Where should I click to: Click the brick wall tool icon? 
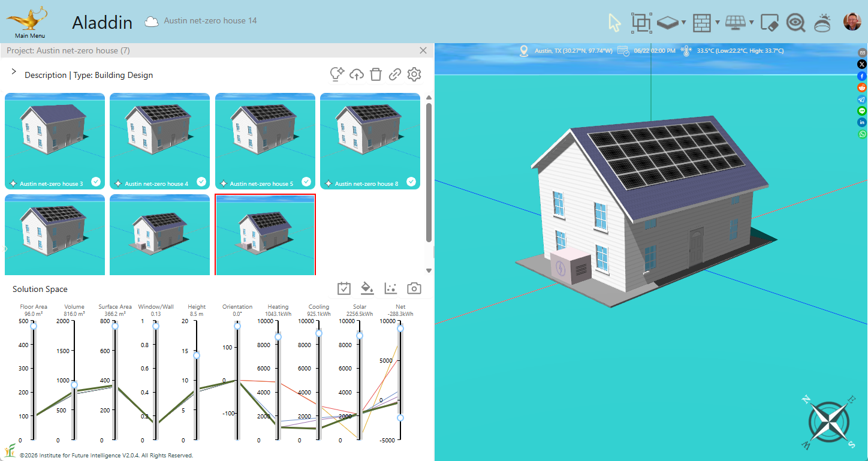(701, 23)
